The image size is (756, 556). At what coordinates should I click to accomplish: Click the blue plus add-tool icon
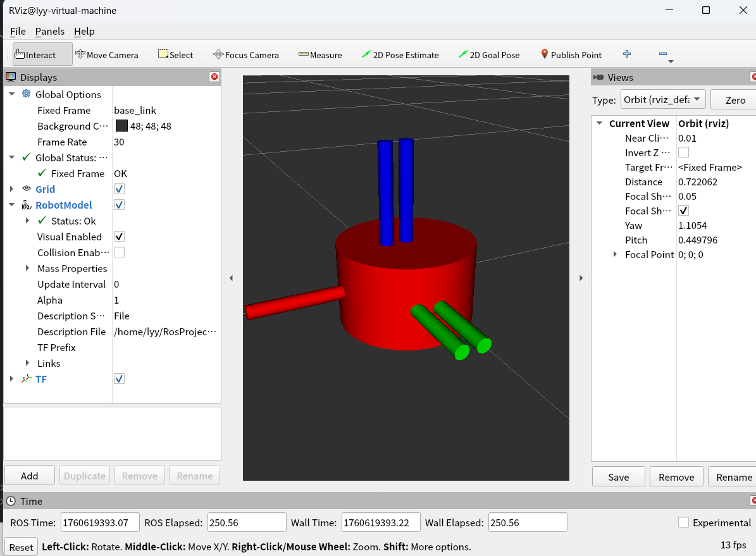tap(627, 54)
